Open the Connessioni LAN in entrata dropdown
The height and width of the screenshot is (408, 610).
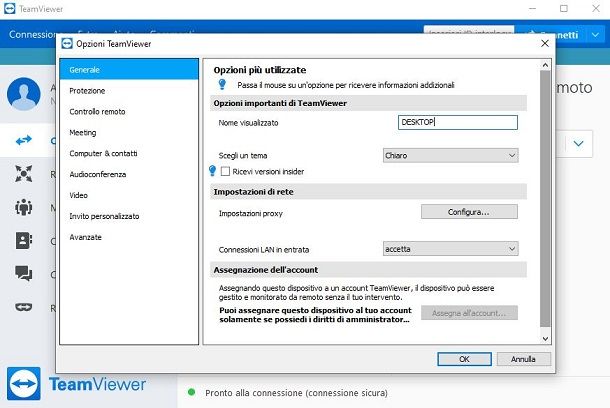(x=450, y=249)
